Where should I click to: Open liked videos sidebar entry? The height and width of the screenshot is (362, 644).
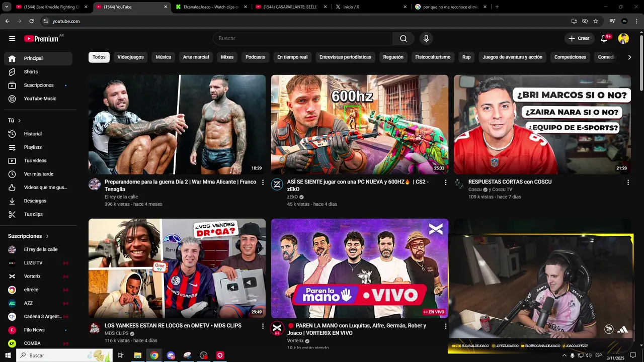click(38, 188)
